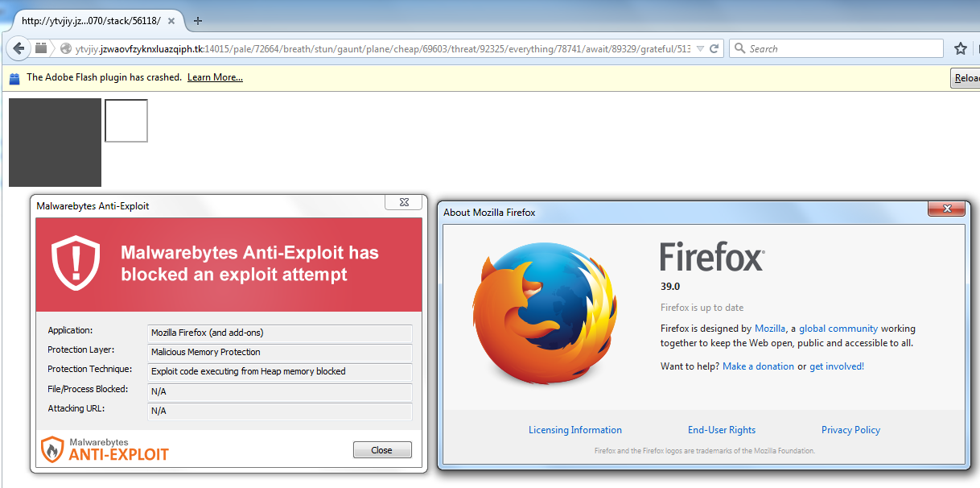Open End-User Rights link
Image resolution: width=980 pixels, height=488 pixels.
722,430
